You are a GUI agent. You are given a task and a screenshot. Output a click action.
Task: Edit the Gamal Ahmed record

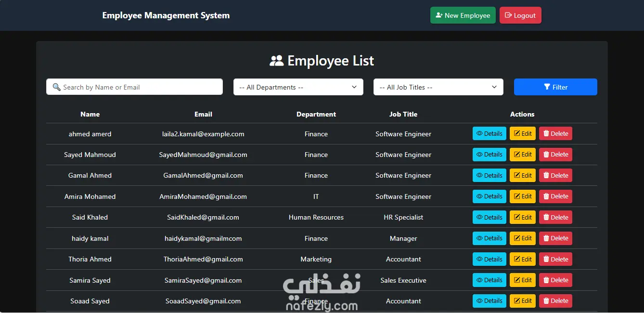523,175
